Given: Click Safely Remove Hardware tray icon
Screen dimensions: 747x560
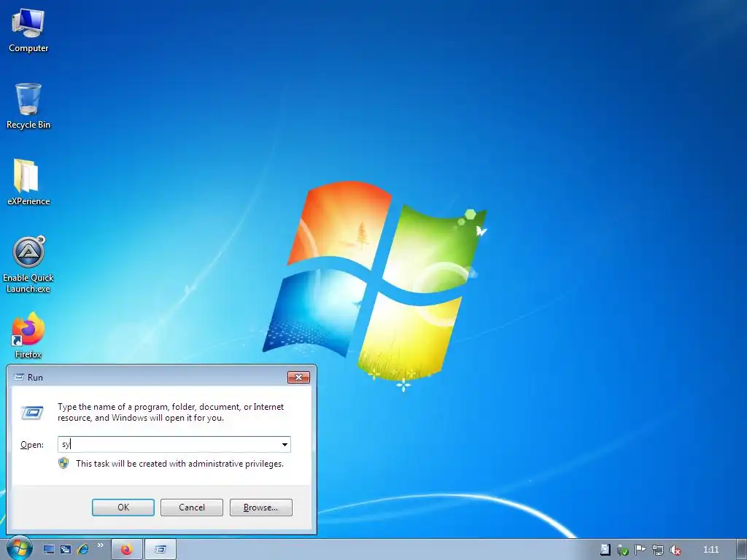Looking at the screenshot, I should pos(623,550).
